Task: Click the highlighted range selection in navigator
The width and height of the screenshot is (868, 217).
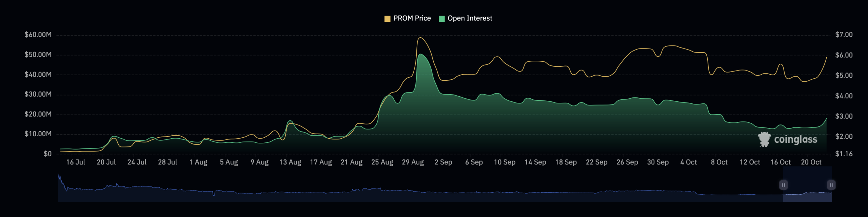Action: 807,185
